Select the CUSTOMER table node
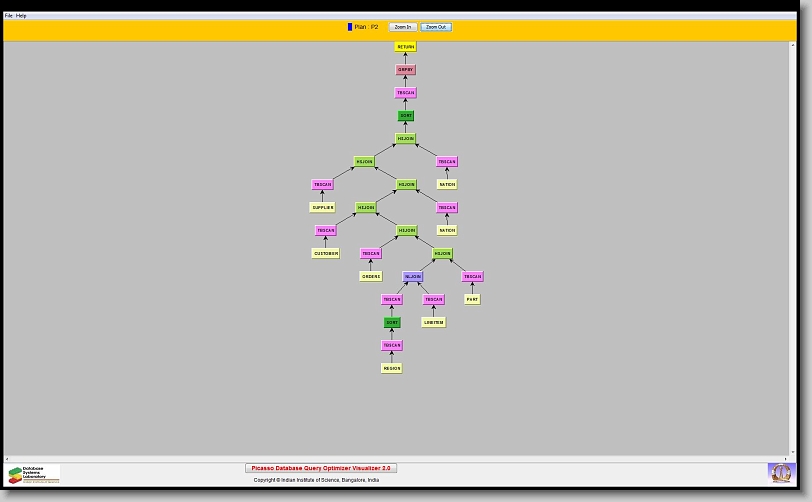This screenshot has height=502, width=812. pos(326,254)
